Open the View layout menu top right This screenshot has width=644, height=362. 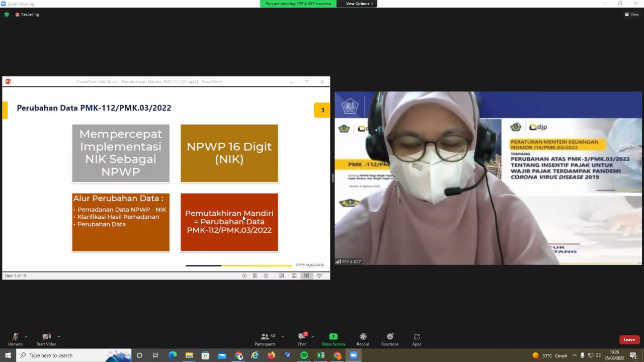point(631,15)
